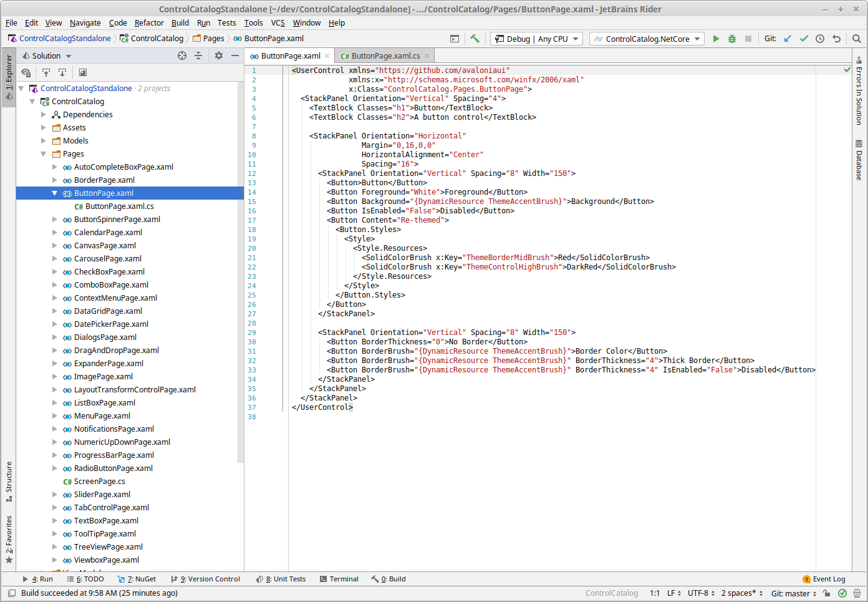The width and height of the screenshot is (868, 602).
Task: Open Project view settings gear icon
Action: point(218,55)
